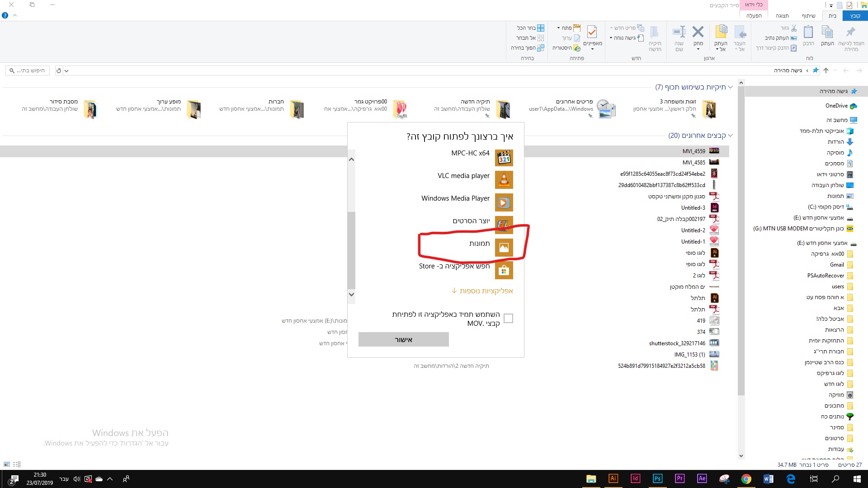Image resolution: width=868 pixels, height=488 pixels.
Task: Click the Store search app icon
Action: coord(504,270)
